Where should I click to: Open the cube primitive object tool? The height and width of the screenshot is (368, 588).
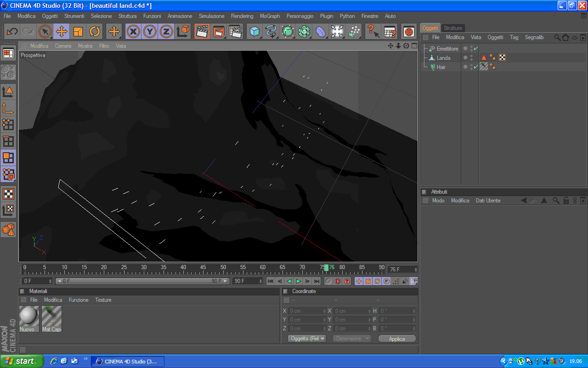(254, 31)
